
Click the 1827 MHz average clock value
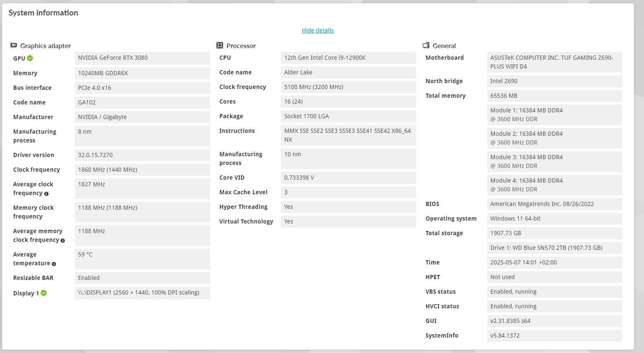coord(142,188)
